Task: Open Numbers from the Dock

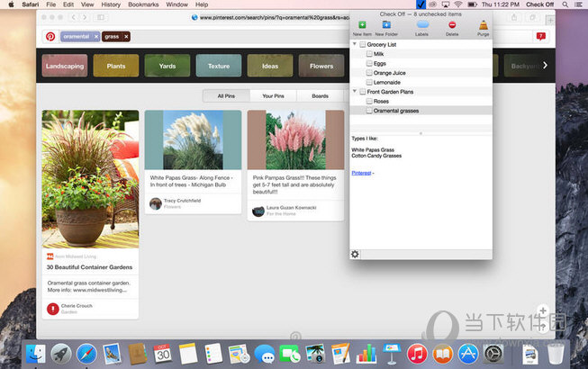Action: point(366,354)
